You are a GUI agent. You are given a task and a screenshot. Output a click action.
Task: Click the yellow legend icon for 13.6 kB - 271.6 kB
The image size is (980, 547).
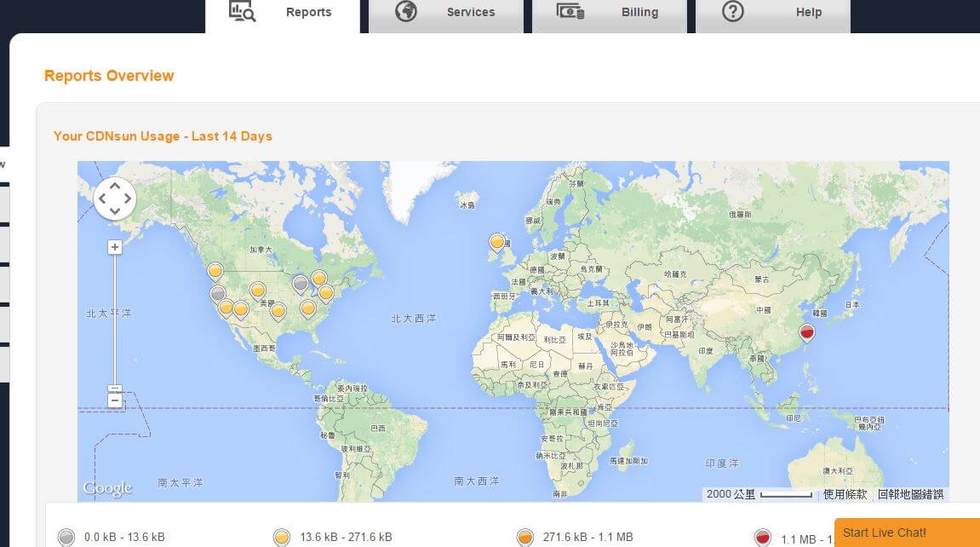282,537
